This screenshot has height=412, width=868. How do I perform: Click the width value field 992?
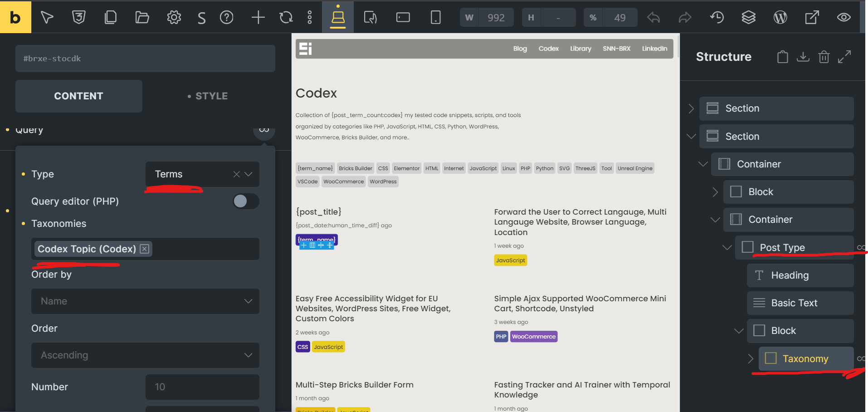(496, 18)
